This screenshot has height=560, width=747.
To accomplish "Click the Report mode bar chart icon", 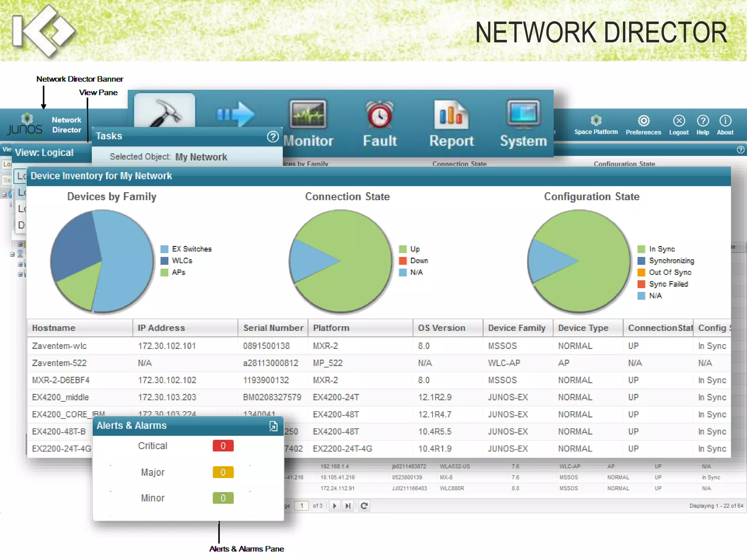I will coord(451,114).
